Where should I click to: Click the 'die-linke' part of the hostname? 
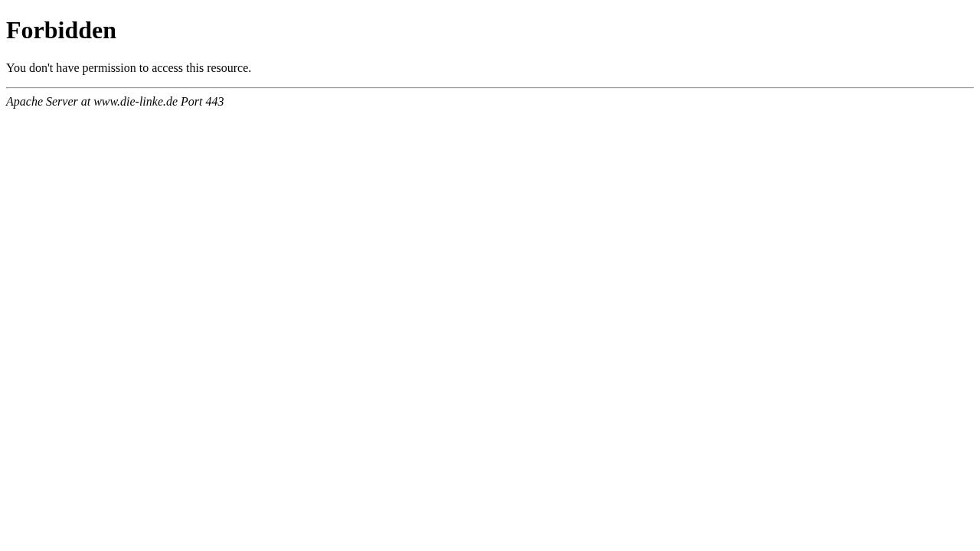142,102
